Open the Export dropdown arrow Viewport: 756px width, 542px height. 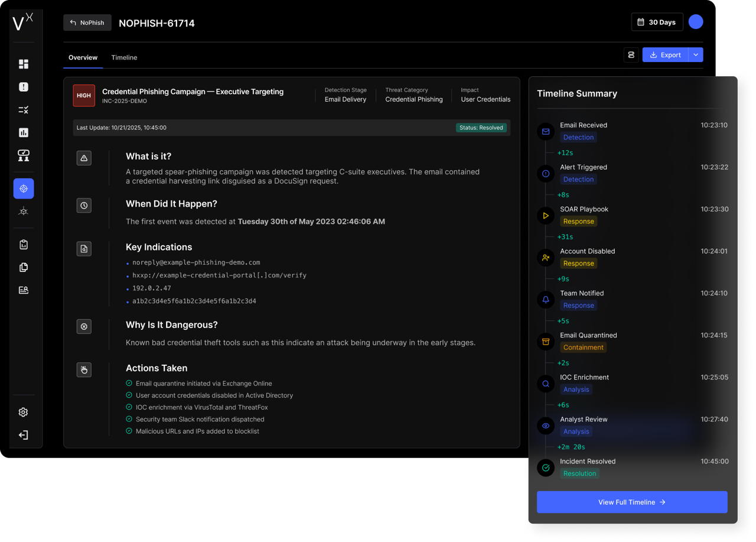696,55
